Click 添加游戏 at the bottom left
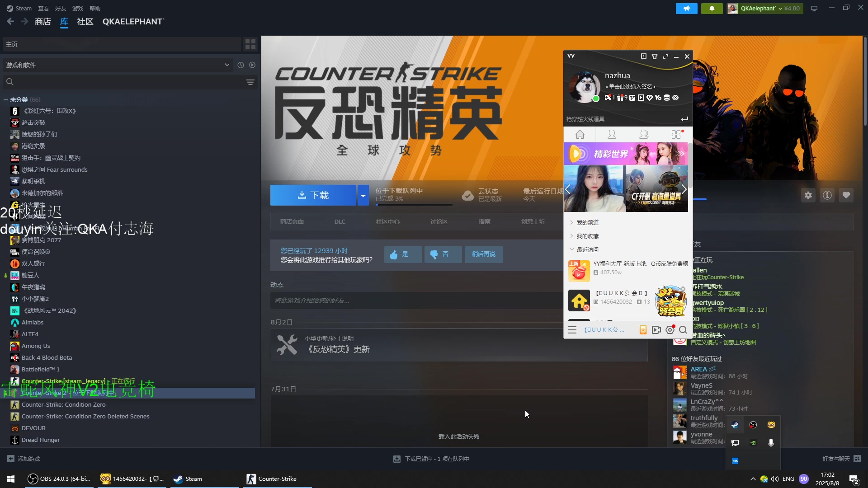The image size is (868, 488). point(24,459)
